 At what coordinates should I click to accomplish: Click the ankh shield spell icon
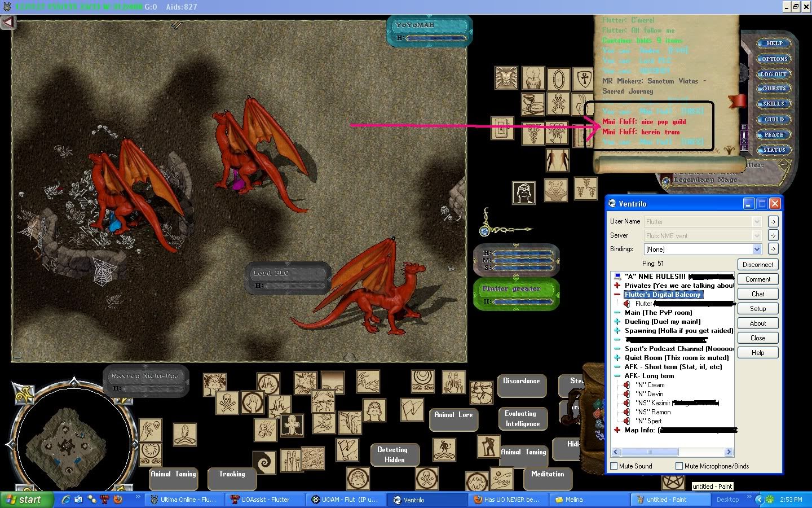click(x=583, y=78)
